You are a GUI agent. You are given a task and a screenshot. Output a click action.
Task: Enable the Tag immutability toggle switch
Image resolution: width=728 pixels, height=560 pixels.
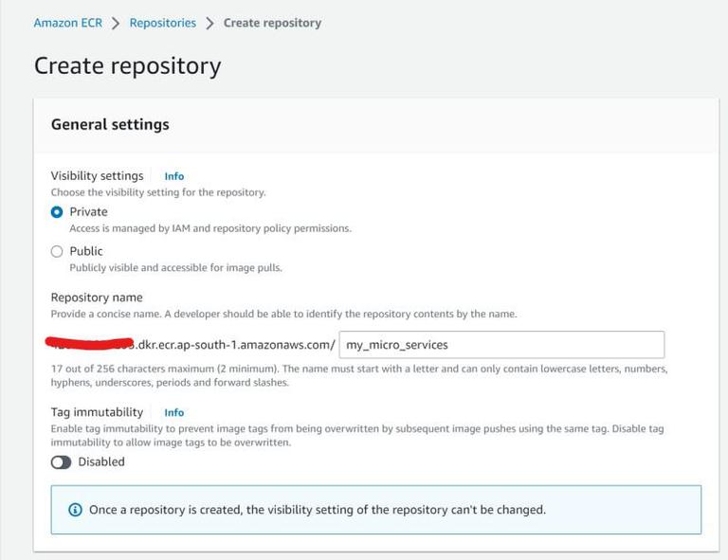(61, 462)
